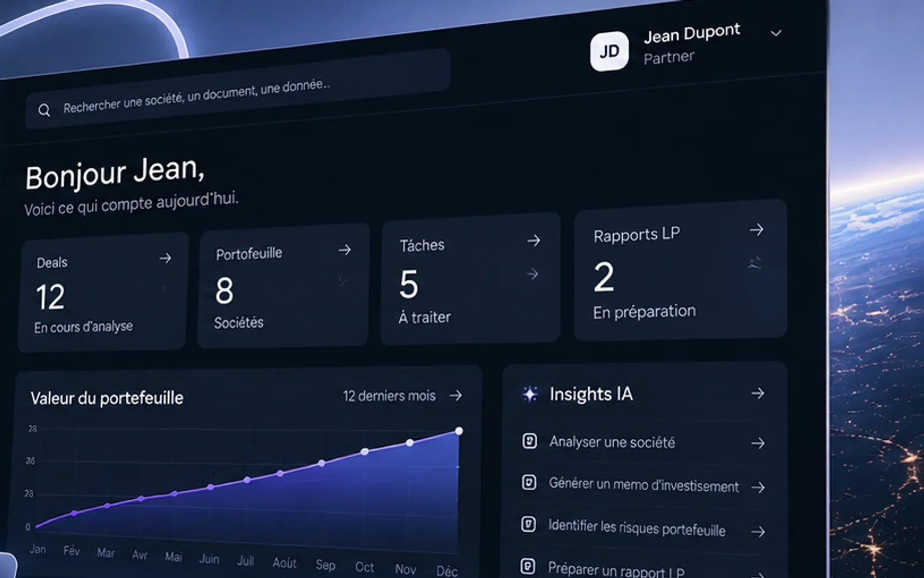Screen dimensions: 924x578
Task: Open the 'Préparer un rapport LP' link
Action: click(616, 569)
